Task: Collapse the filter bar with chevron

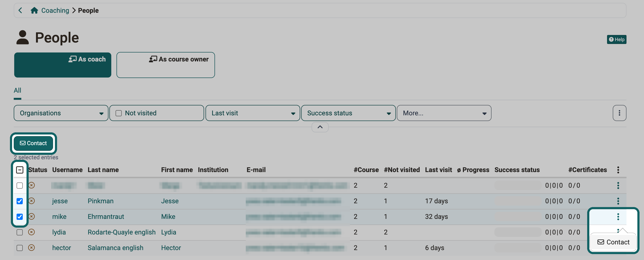Action: 320,127
